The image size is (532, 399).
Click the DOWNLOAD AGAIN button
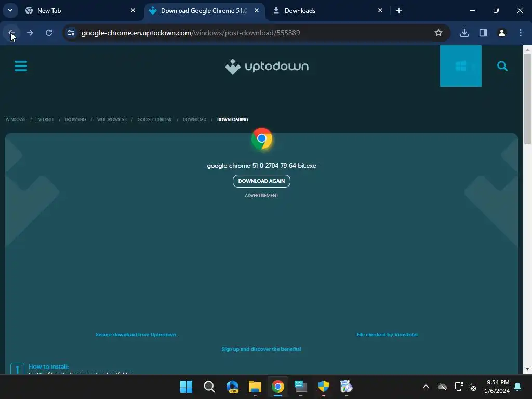(x=261, y=181)
